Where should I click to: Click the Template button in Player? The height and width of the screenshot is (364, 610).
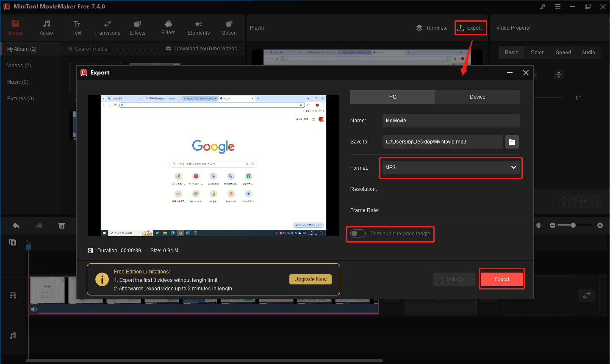pos(432,28)
